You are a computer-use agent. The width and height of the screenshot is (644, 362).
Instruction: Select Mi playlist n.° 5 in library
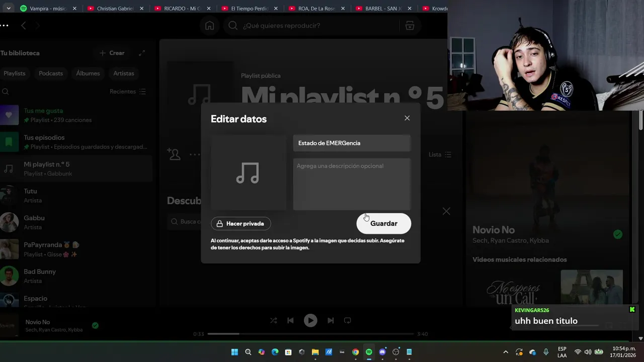(x=75, y=169)
